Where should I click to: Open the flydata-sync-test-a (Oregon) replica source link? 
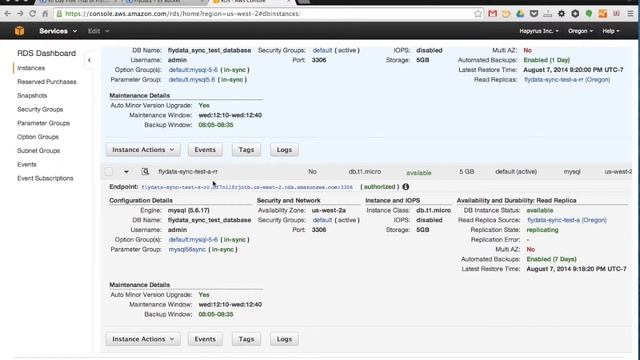(x=567, y=220)
